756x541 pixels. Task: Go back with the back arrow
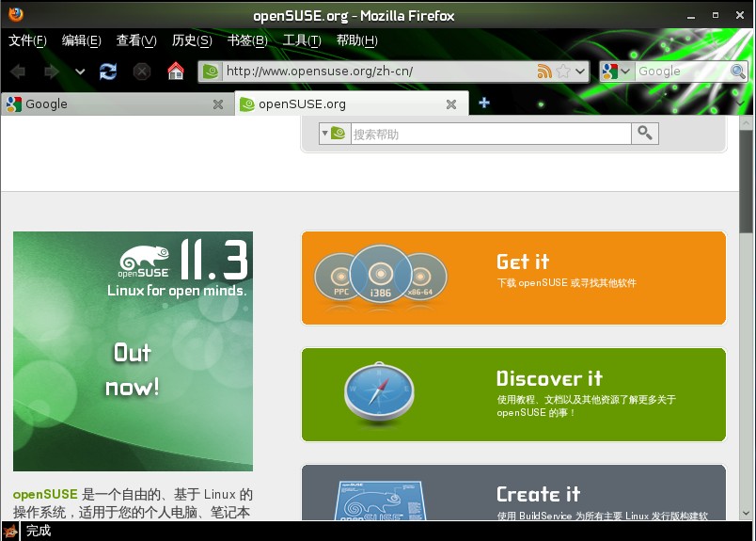[x=18, y=72]
